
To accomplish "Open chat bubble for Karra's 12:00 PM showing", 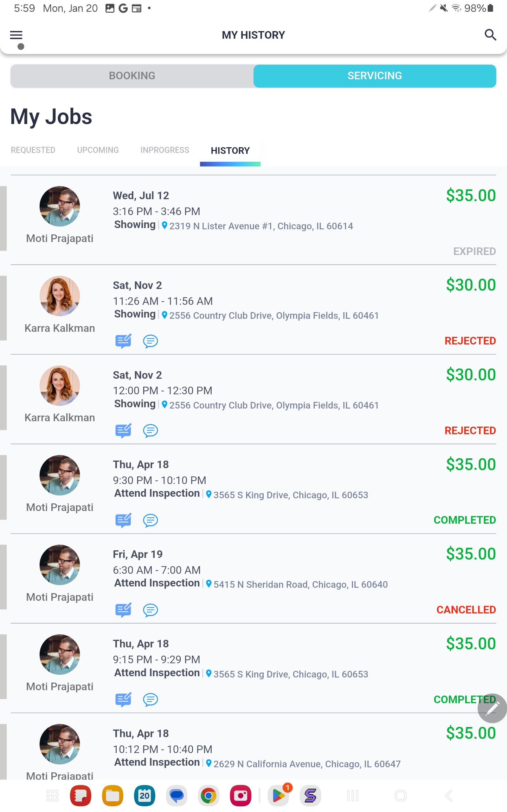I will point(151,430).
